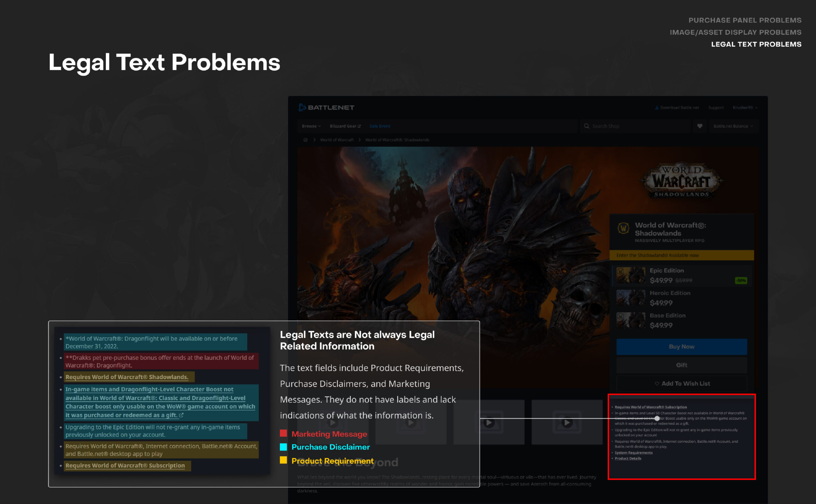
Task: Click World of Warcraft®: Shadowlands breadcrumb
Action: click(397, 140)
